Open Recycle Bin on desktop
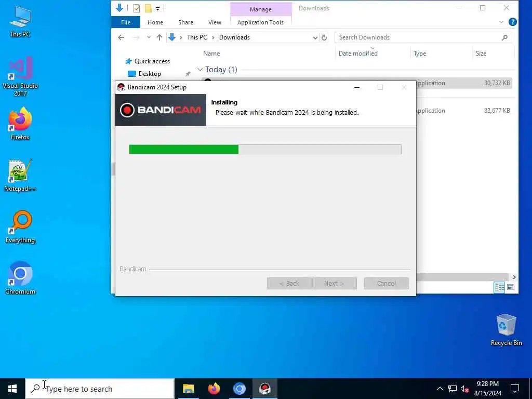The image size is (532, 399). 506,329
